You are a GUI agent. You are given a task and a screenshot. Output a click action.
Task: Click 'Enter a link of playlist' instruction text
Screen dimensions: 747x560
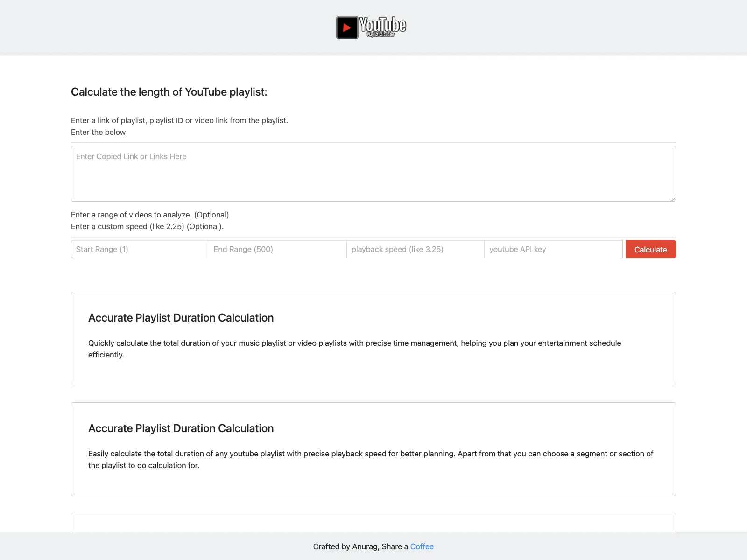[x=179, y=120]
